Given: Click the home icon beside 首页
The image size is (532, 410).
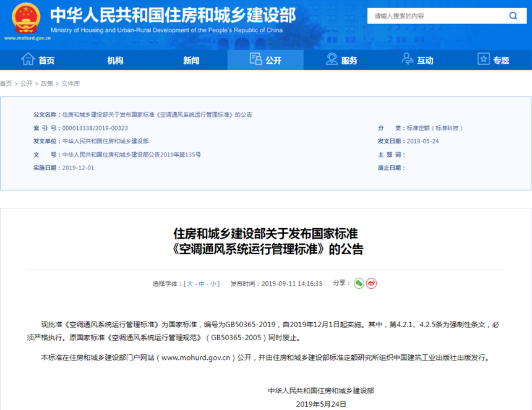Looking at the screenshot, I should coord(28,59).
